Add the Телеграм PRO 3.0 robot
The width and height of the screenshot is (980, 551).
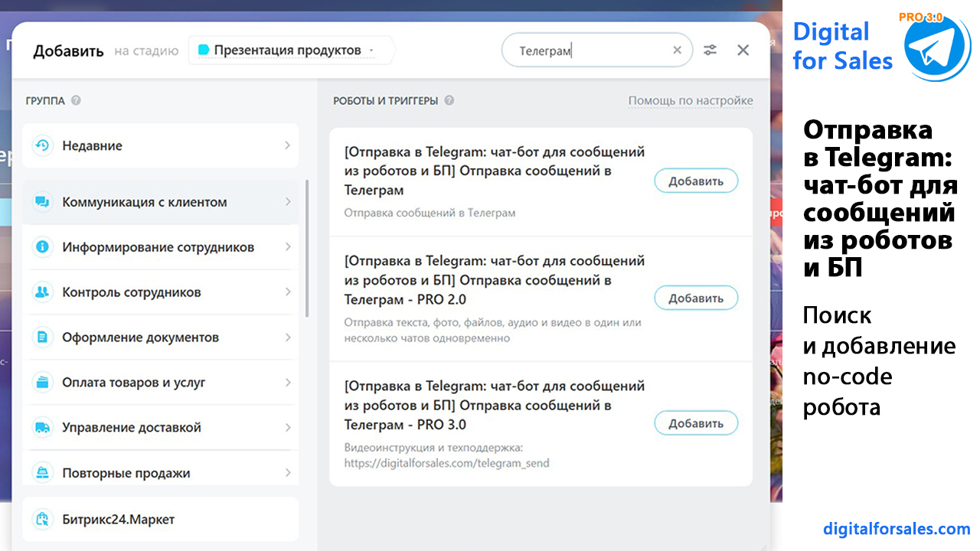pos(696,423)
